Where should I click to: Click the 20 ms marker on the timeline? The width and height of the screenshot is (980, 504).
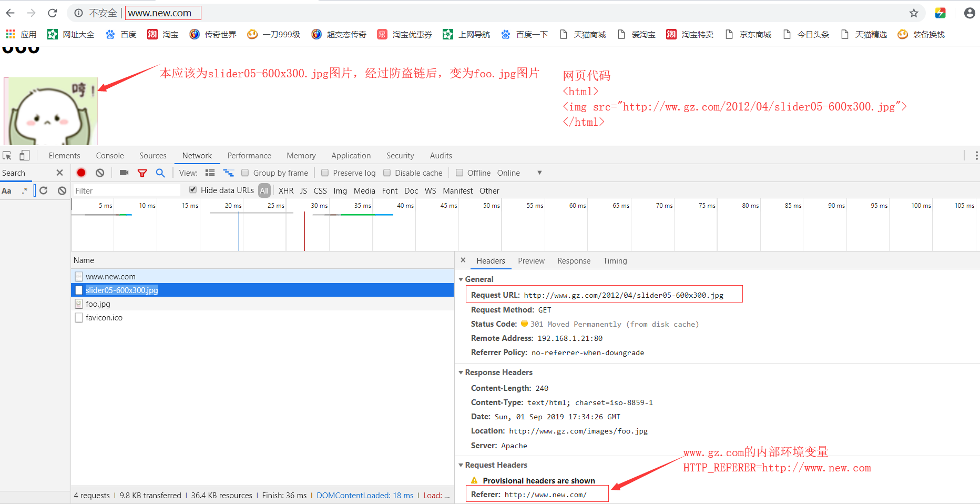[x=233, y=206]
